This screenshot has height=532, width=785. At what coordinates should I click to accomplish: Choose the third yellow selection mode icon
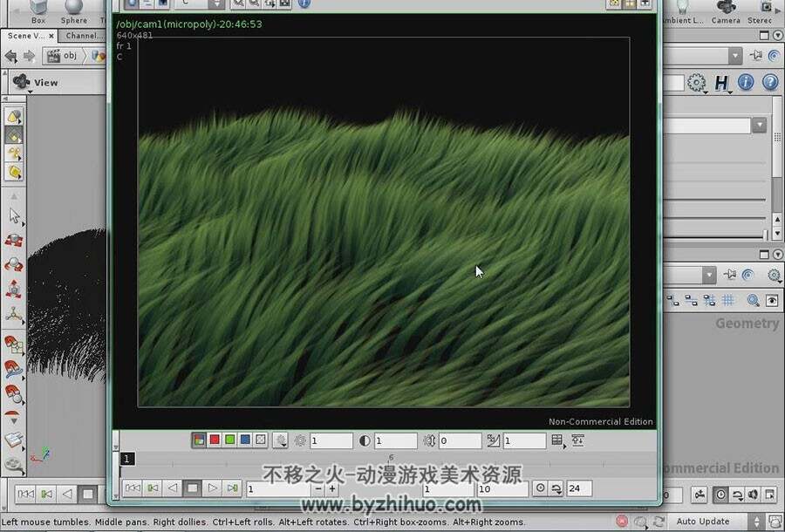coord(14,153)
